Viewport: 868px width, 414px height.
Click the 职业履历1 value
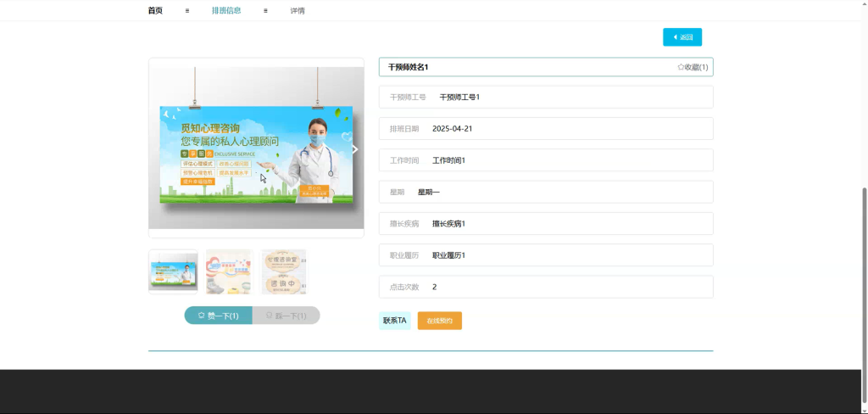[x=449, y=255]
